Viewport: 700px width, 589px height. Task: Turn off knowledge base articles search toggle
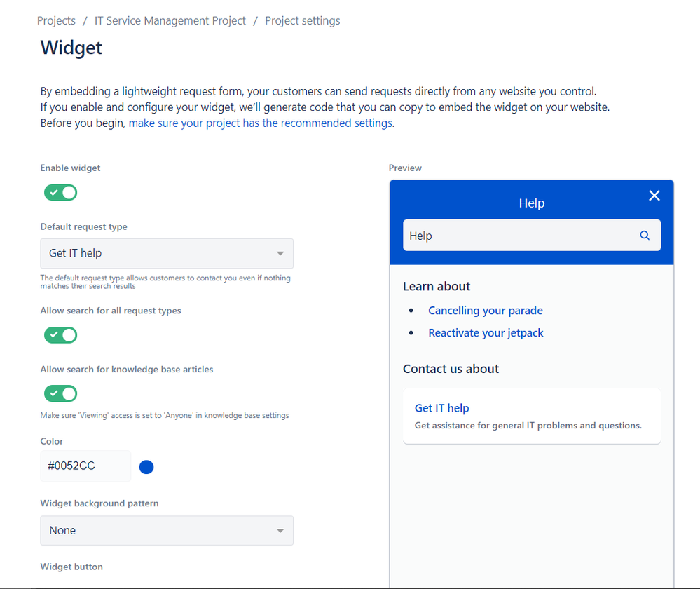point(61,393)
